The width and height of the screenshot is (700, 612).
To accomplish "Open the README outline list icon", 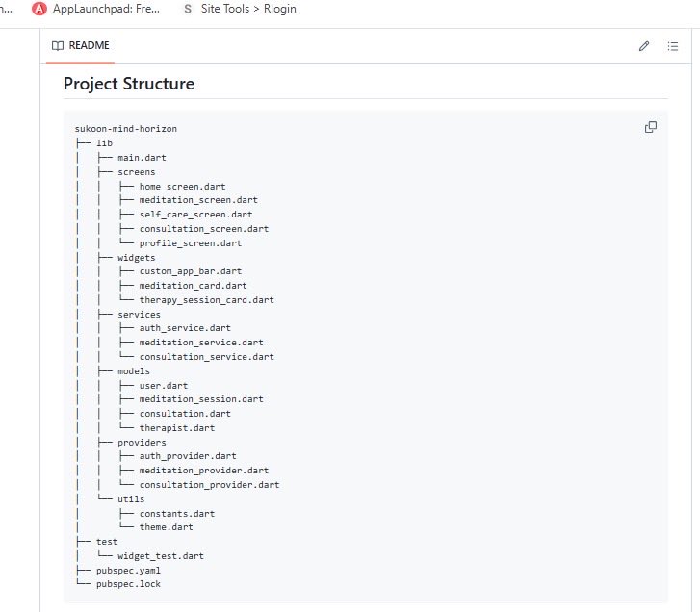I will [673, 46].
